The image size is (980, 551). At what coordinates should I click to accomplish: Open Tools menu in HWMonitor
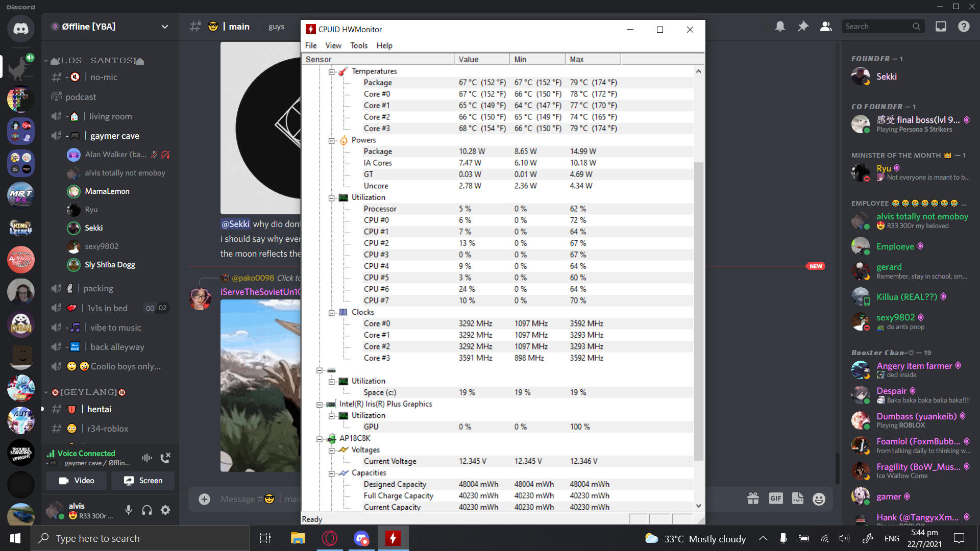click(359, 45)
